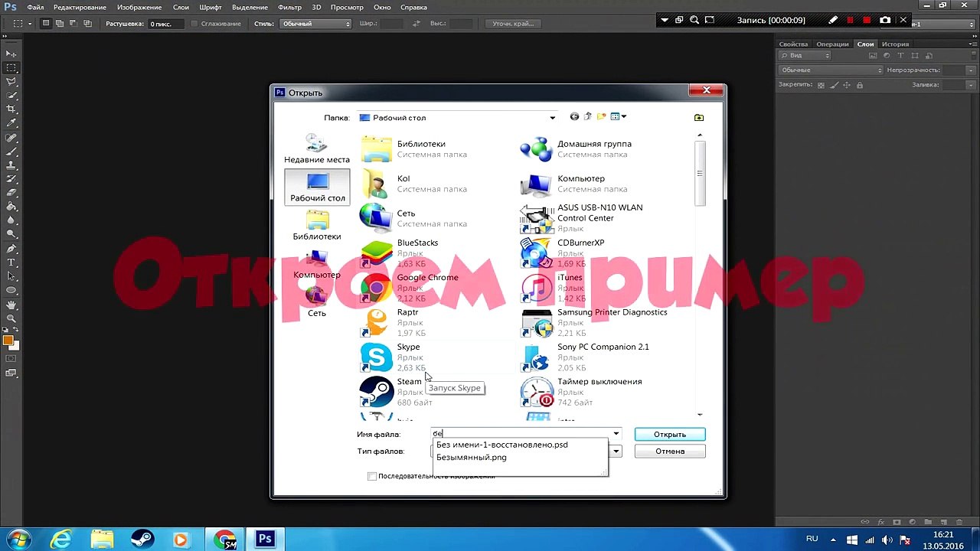This screenshot has width=980, height=551.
Task: Click the create new folder icon
Action: pyautogui.click(x=602, y=117)
